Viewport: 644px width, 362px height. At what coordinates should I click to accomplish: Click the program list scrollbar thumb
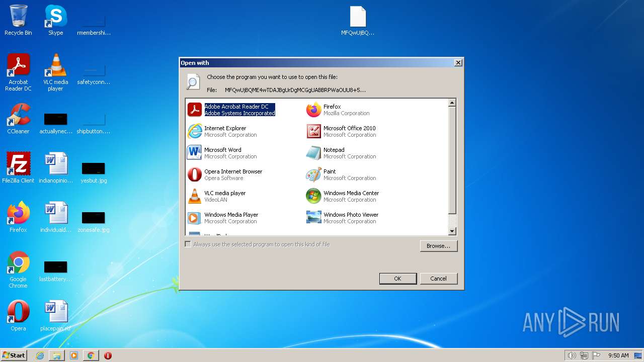click(x=452, y=160)
